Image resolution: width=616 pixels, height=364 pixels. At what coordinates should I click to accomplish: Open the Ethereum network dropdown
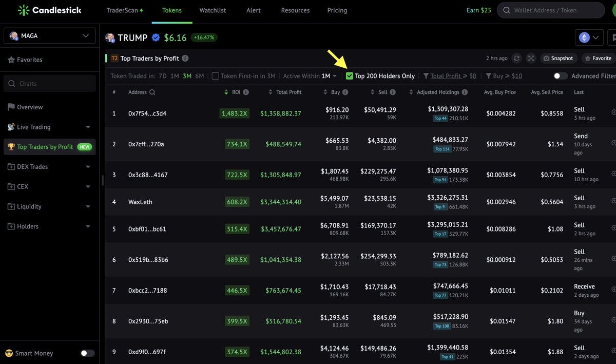tap(589, 37)
